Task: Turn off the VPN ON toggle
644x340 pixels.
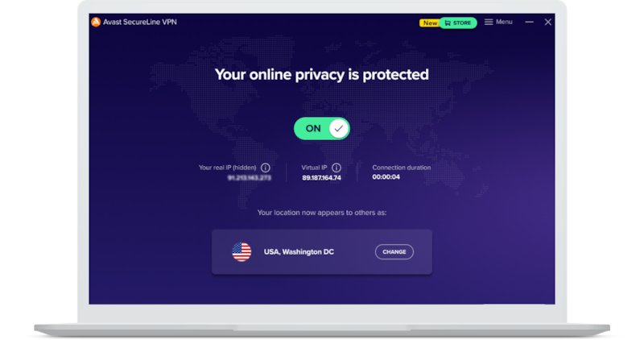Action: click(x=321, y=129)
